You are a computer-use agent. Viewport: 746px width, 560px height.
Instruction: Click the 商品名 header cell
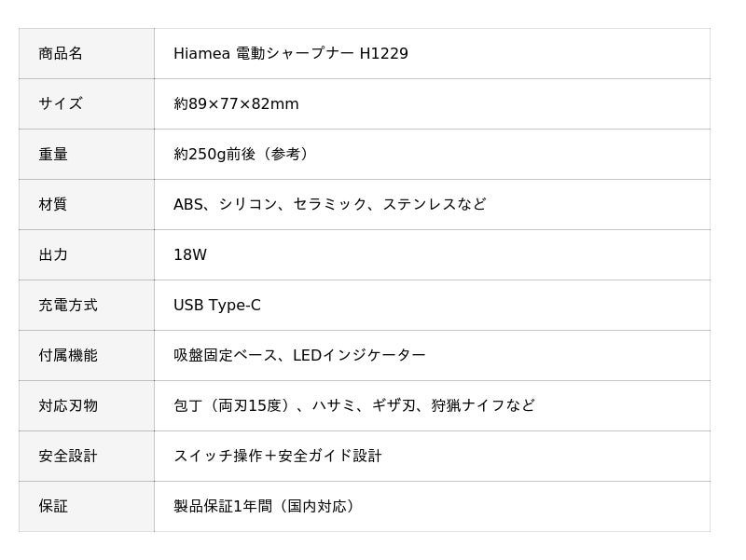pyautogui.click(x=61, y=53)
